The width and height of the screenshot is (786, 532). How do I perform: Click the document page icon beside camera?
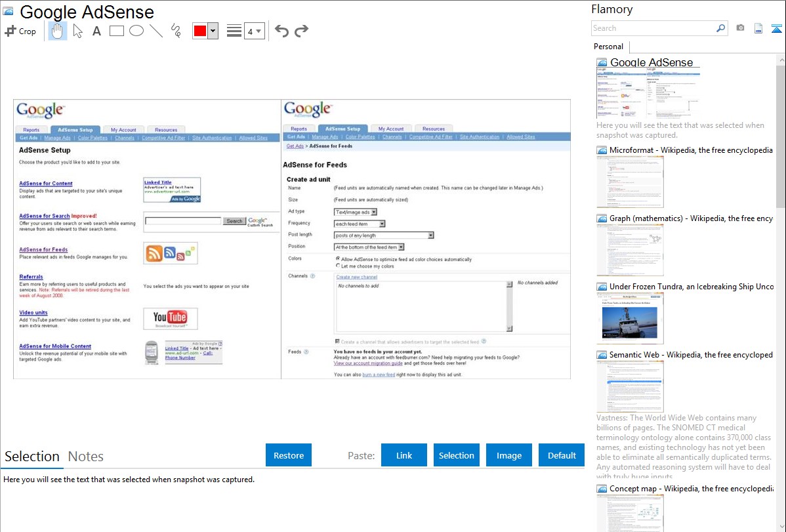click(758, 28)
